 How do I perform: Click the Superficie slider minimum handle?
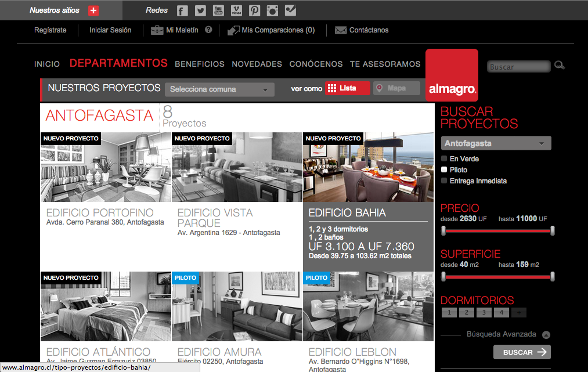tap(443, 277)
